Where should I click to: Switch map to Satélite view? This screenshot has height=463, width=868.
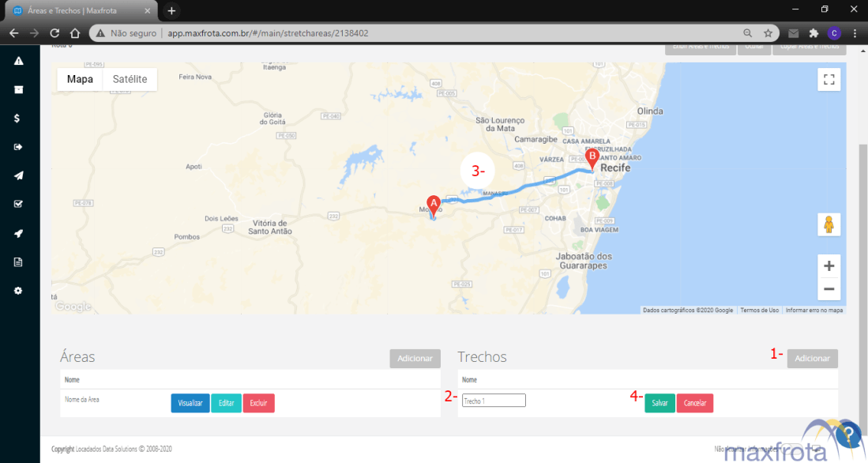click(130, 79)
